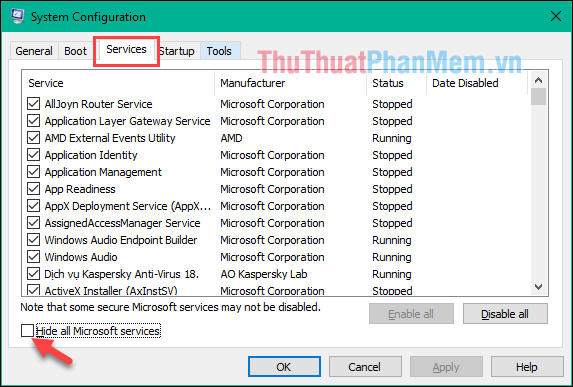Click Stopped status of AllJoyn Router Service
Image resolution: width=573 pixels, height=387 pixels.
point(392,104)
